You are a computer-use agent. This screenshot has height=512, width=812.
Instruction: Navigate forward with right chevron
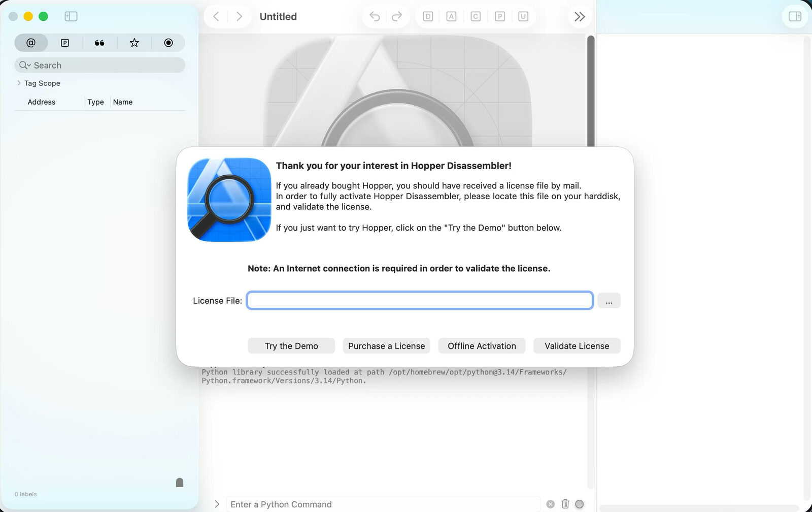(239, 17)
